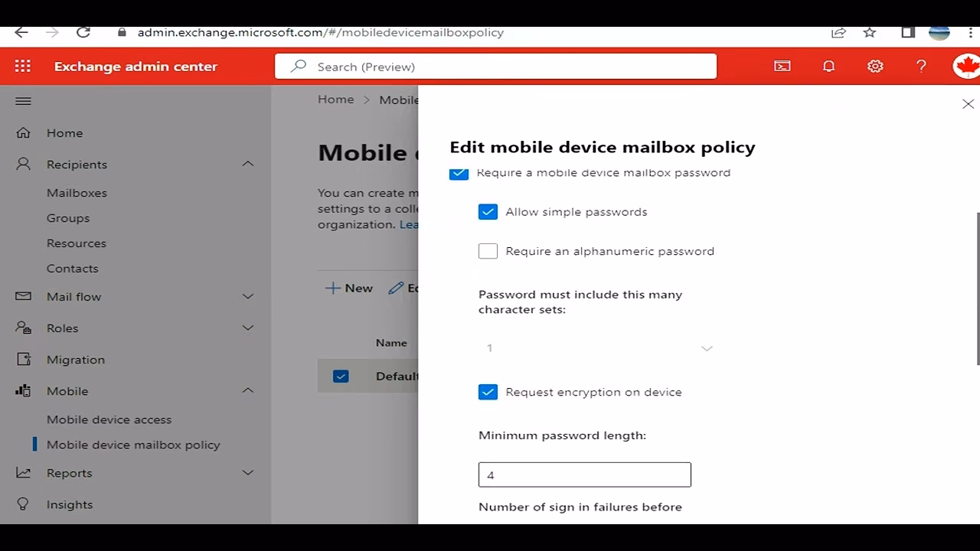Reload the page with browser refresh icon
This screenshot has width=980, height=551.
[x=83, y=32]
